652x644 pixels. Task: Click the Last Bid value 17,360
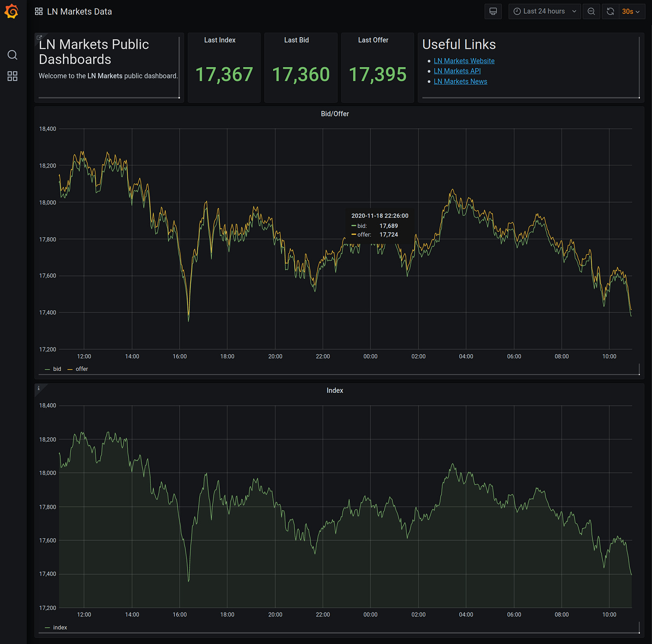point(301,74)
